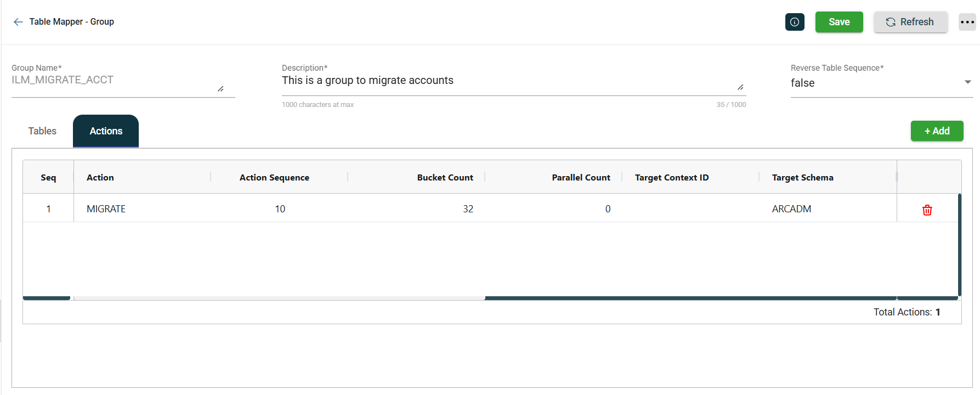Delete the MIGRATE action row

point(927,210)
